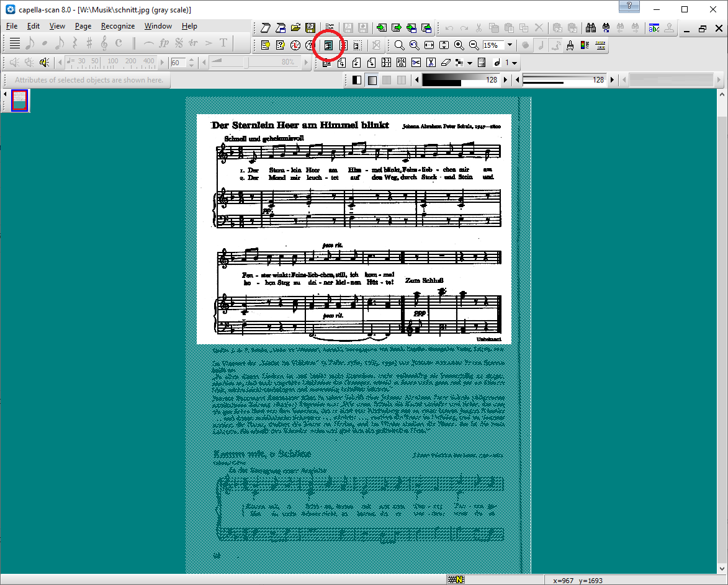Open the zoom percentage dropdown arrow
The width and height of the screenshot is (728, 585).
tap(510, 45)
